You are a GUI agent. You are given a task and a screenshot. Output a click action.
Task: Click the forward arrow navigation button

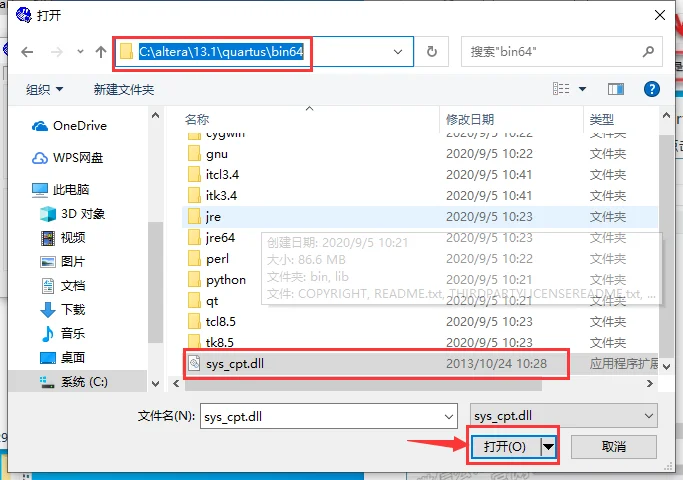pos(57,52)
